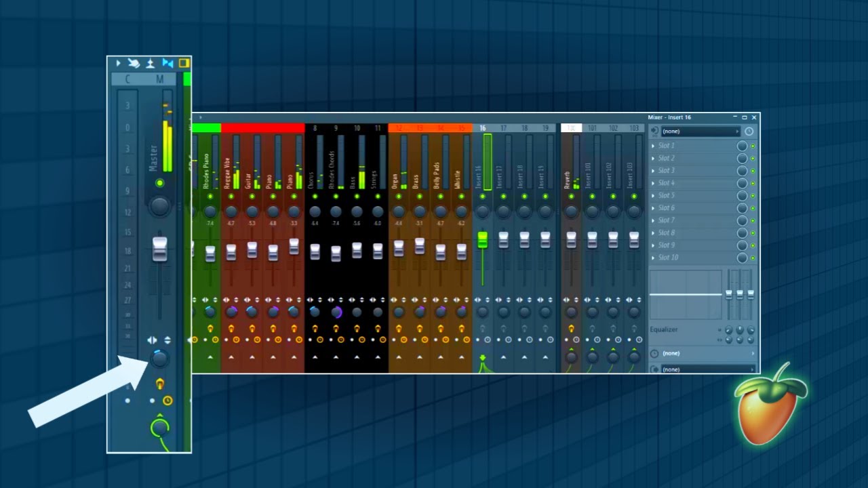Click the Slot 9 mix level knob
868x488 pixels.
coord(742,245)
